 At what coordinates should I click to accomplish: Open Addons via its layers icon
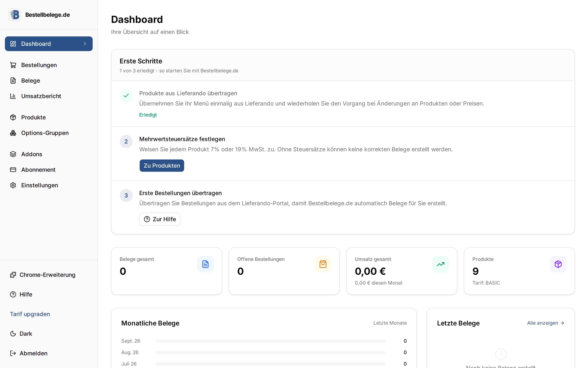[13, 154]
